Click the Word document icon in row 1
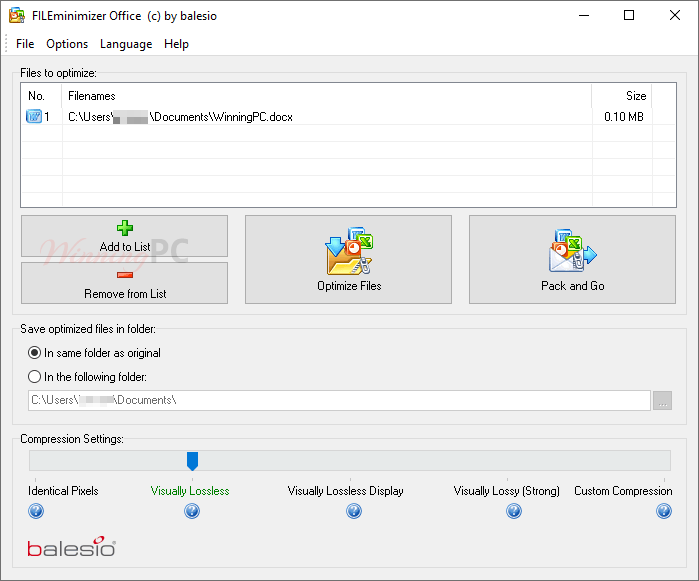This screenshot has width=699, height=581. tap(34, 117)
